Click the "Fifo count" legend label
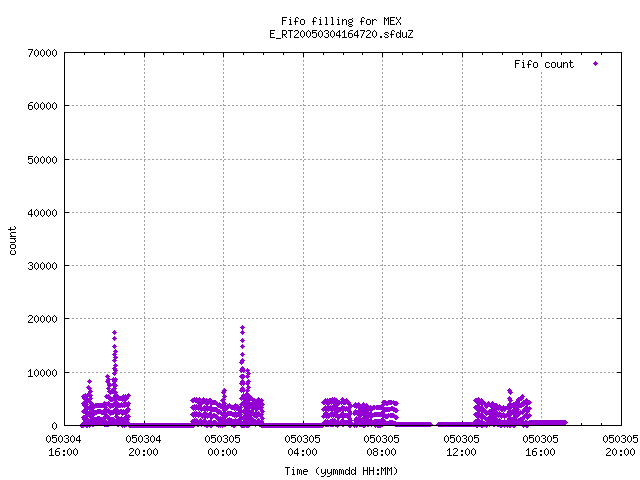The width and height of the screenshot is (640, 480). [x=544, y=64]
